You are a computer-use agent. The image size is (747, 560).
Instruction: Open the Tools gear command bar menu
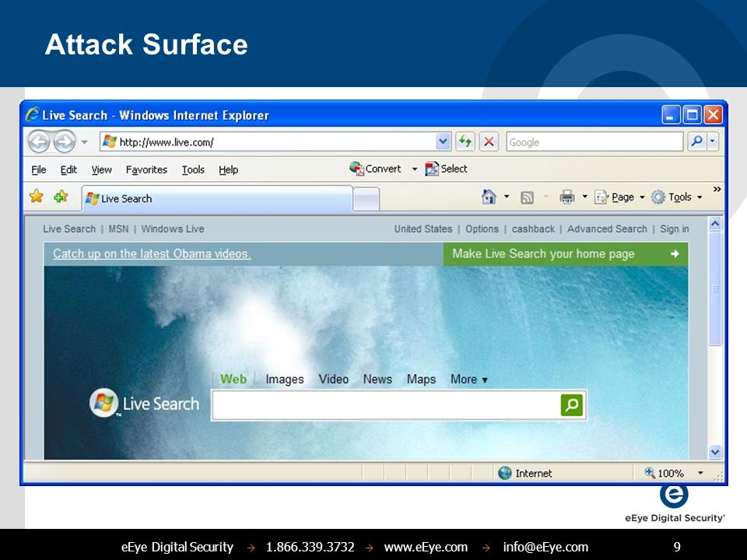(x=676, y=197)
